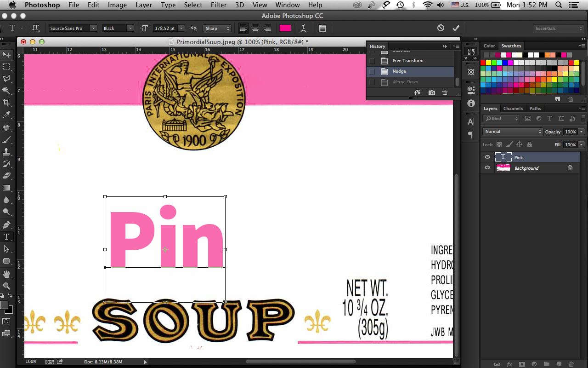
Task: Select the Healing Brush tool
Action: tap(6, 127)
